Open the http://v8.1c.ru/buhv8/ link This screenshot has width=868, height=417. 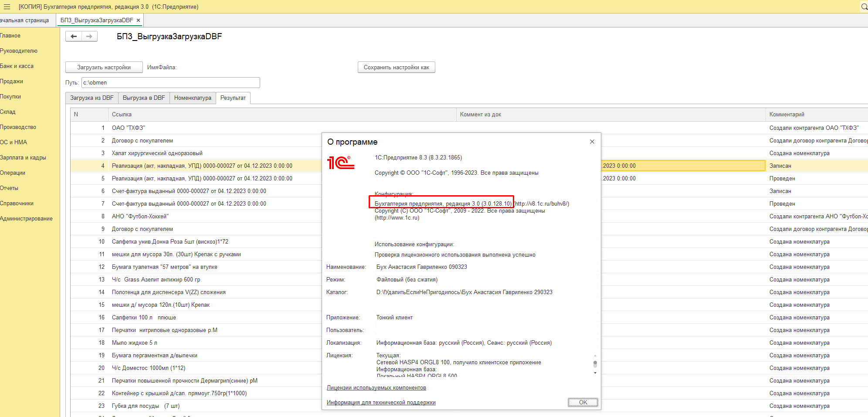point(542,203)
